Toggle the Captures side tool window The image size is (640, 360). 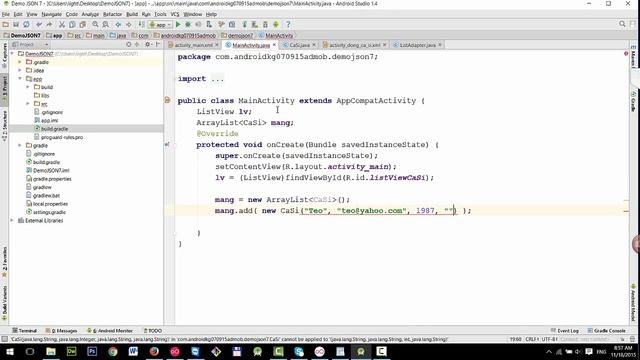tap(4, 56)
